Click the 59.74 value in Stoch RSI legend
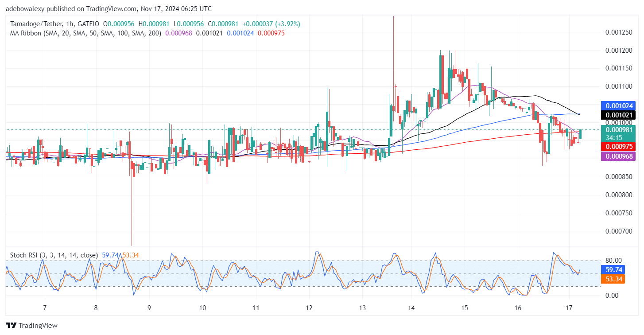This screenshot has width=644, height=335. (110, 255)
